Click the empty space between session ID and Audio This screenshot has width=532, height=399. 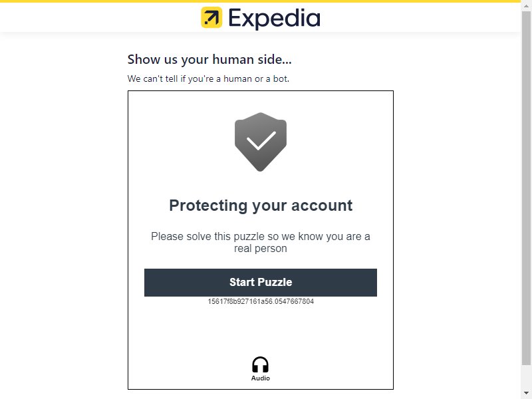pos(261,331)
